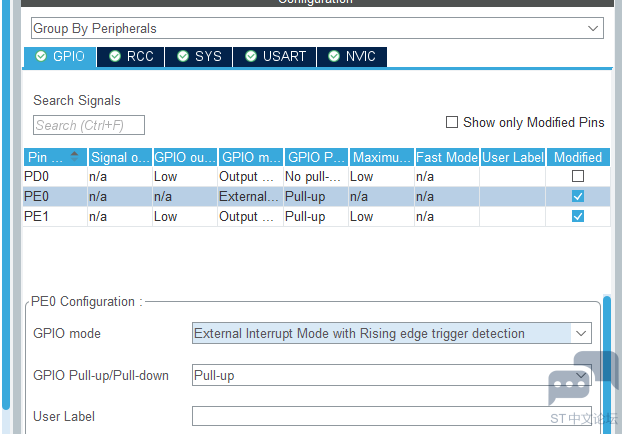Open the GPIO Pull-up/Pull-down dropdown

coord(391,375)
